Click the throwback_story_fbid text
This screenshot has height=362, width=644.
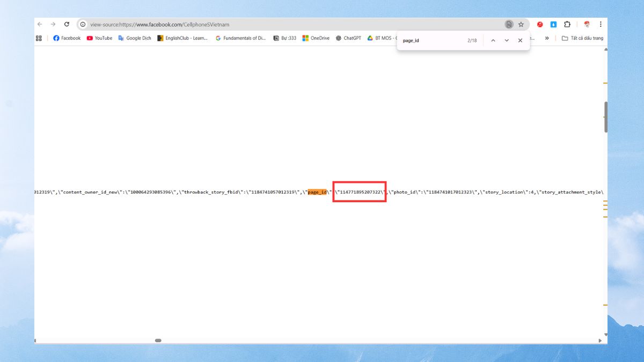pyautogui.click(x=212, y=192)
